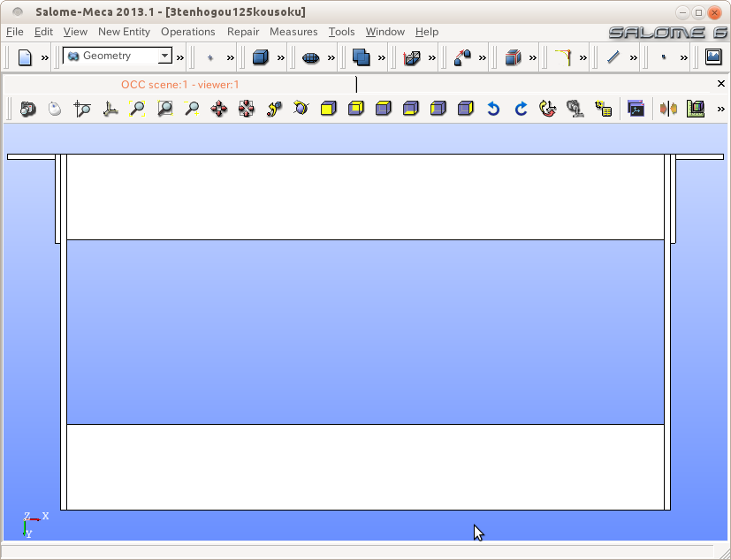Select the Front view cube
The width and height of the screenshot is (731, 560).
click(x=329, y=109)
